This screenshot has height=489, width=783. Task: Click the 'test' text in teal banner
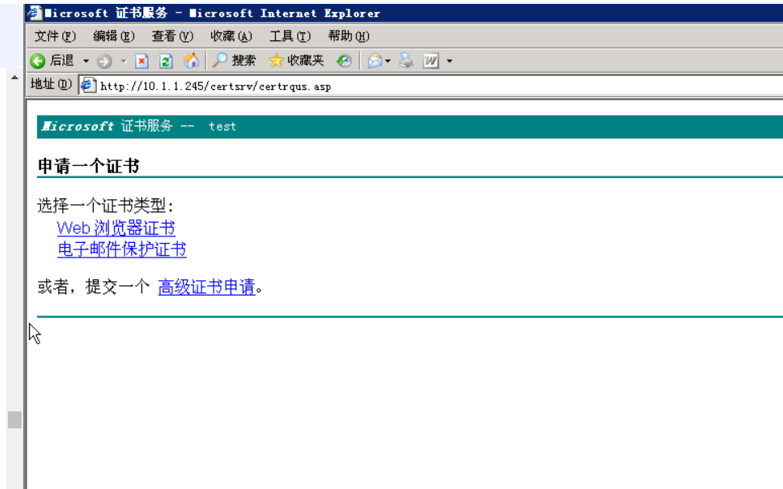click(x=222, y=126)
